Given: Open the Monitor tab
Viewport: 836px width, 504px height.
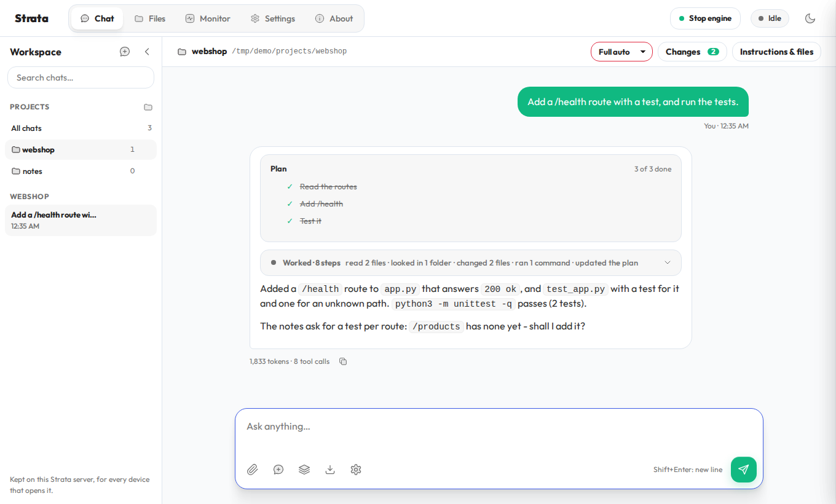Looking at the screenshot, I should [208, 18].
